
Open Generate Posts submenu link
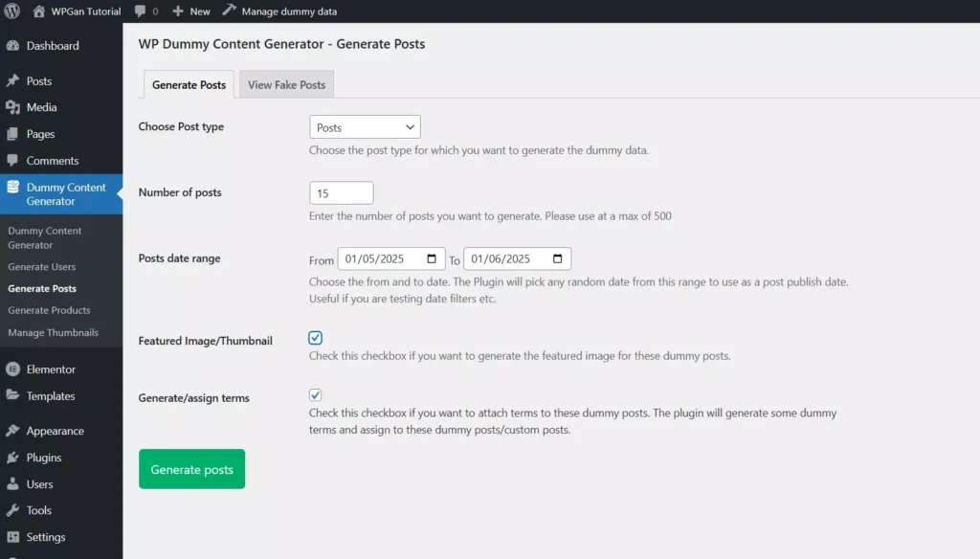(42, 288)
